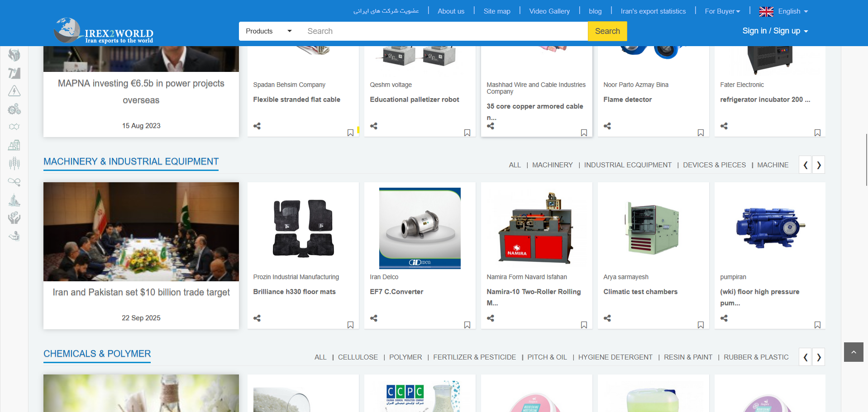Share the Brilliance h330 floor mats product

click(257, 318)
